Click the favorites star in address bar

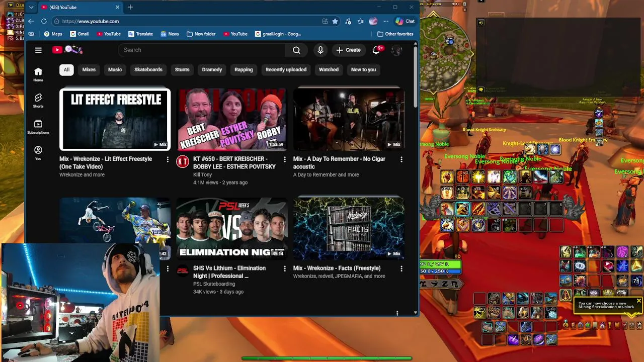click(335, 21)
